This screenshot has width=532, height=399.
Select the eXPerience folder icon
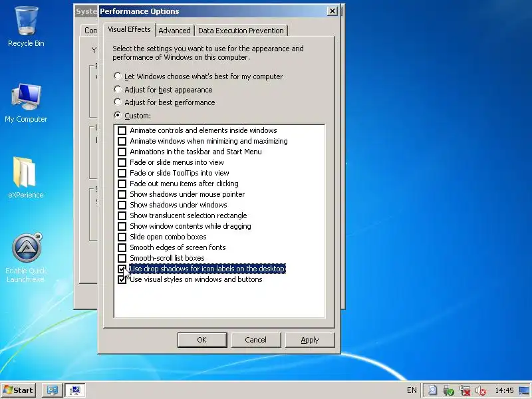click(25, 178)
